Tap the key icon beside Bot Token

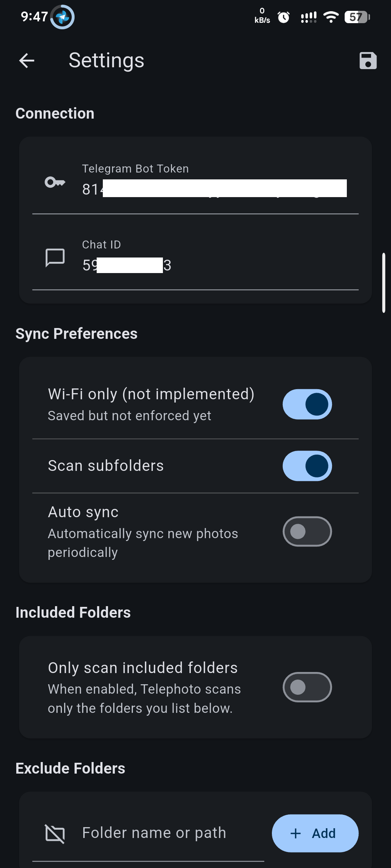(x=55, y=182)
